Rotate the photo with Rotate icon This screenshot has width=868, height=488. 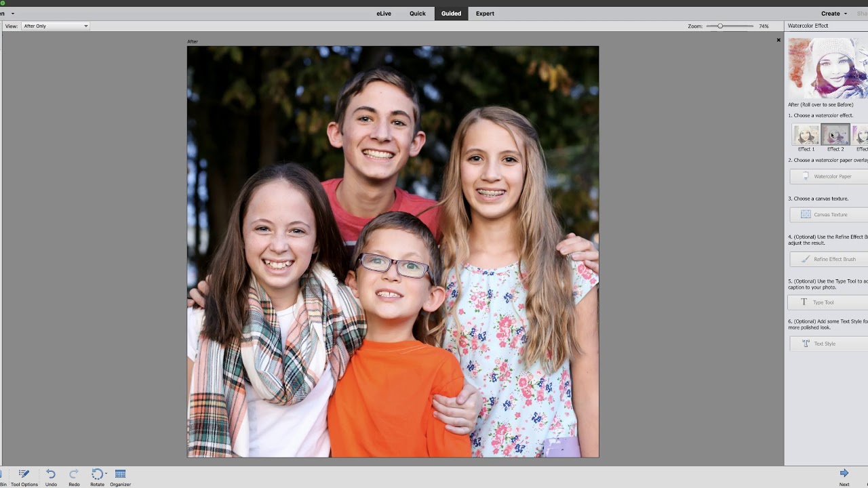pyautogui.click(x=97, y=474)
